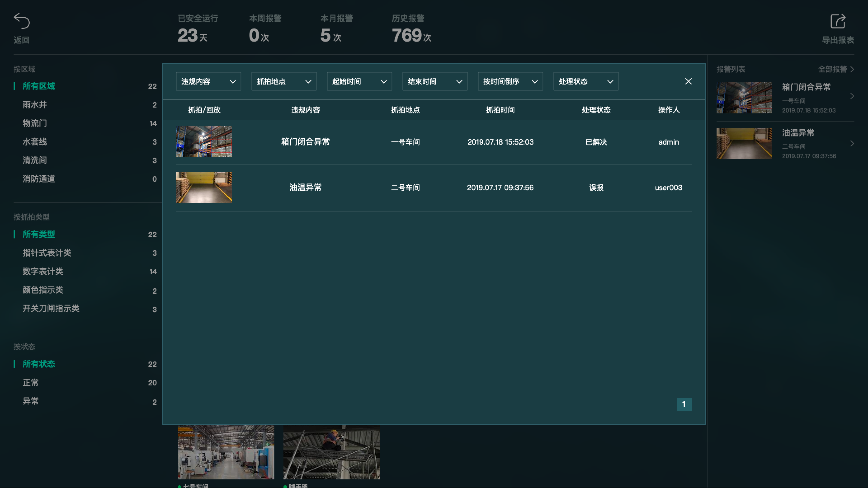Open snapshot thumbnail for 箱门闭合异常 row
The image size is (868, 488).
coord(204,142)
